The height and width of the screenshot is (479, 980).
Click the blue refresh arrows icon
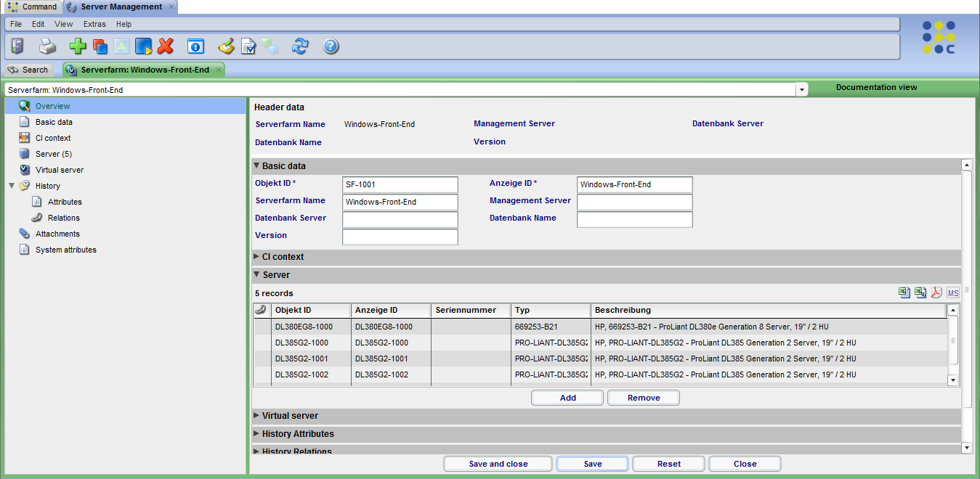coord(300,46)
